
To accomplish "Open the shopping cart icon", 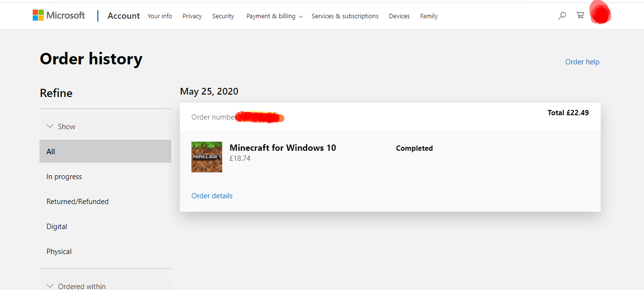I will pyautogui.click(x=581, y=15).
